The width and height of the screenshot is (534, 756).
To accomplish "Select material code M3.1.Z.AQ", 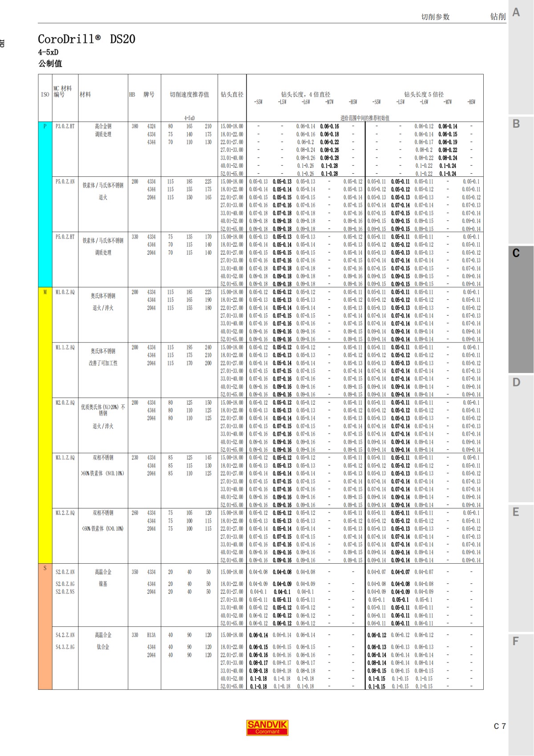I will (x=65, y=458).
